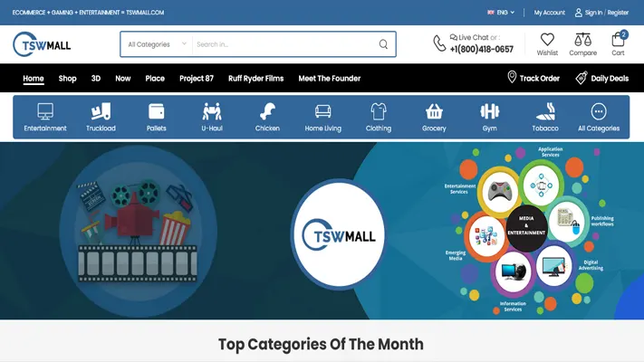644x362 pixels.
Task: Open Truckload category icon
Action: click(x=101, y=111)
